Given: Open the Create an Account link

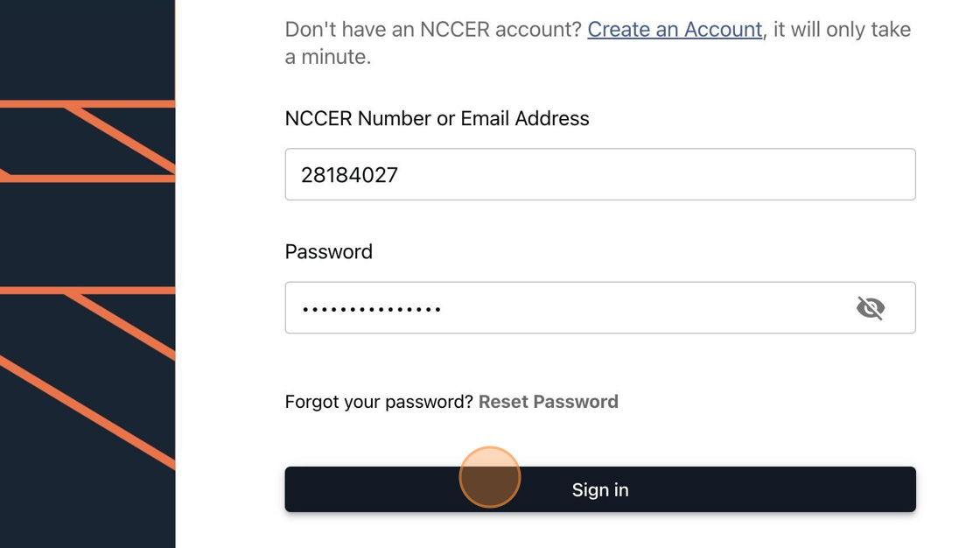Looking at the screenshot, I should click(x=675, y=29).
